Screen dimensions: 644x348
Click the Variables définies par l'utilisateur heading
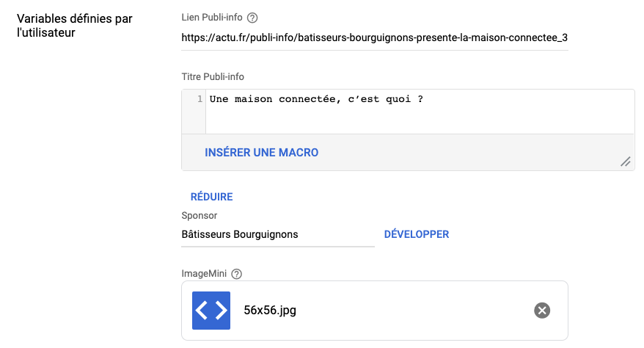75,26
